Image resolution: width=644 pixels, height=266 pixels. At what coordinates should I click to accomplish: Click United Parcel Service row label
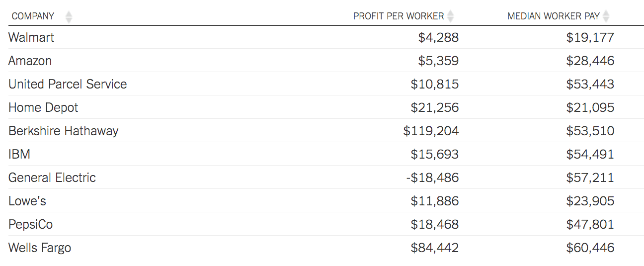68,84
